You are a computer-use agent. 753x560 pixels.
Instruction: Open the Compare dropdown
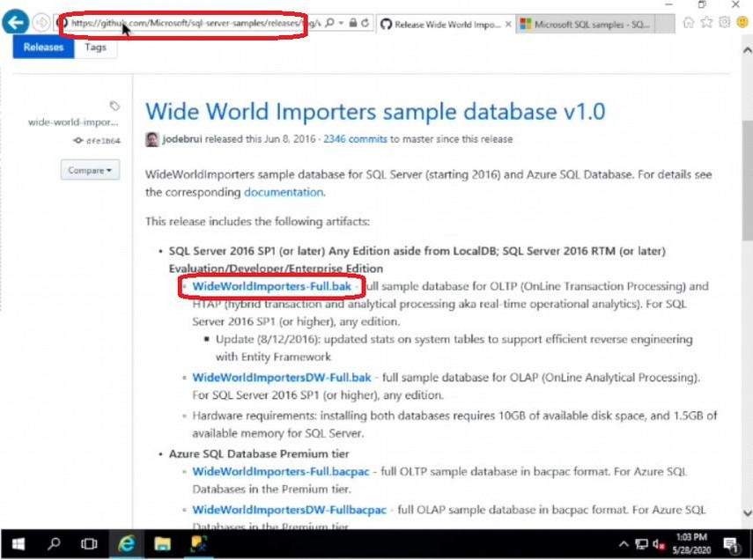tap(89, 170)
